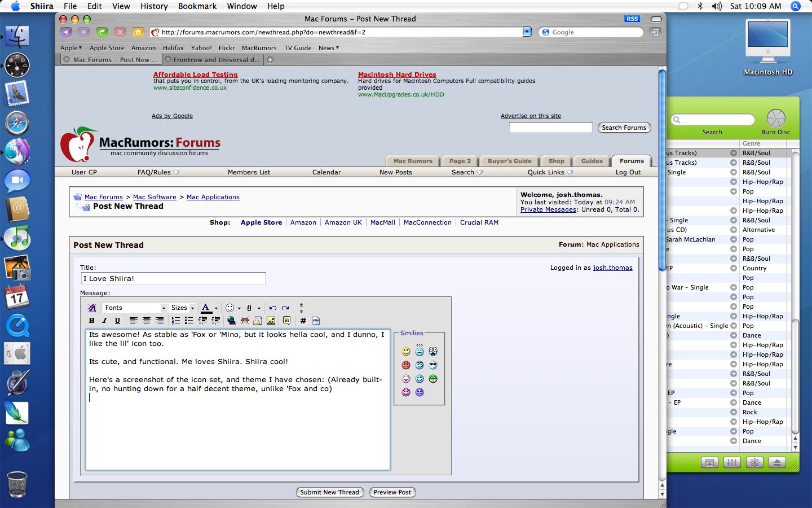
Task: Open the Private Messages link
Action: [x=548, y=209]
